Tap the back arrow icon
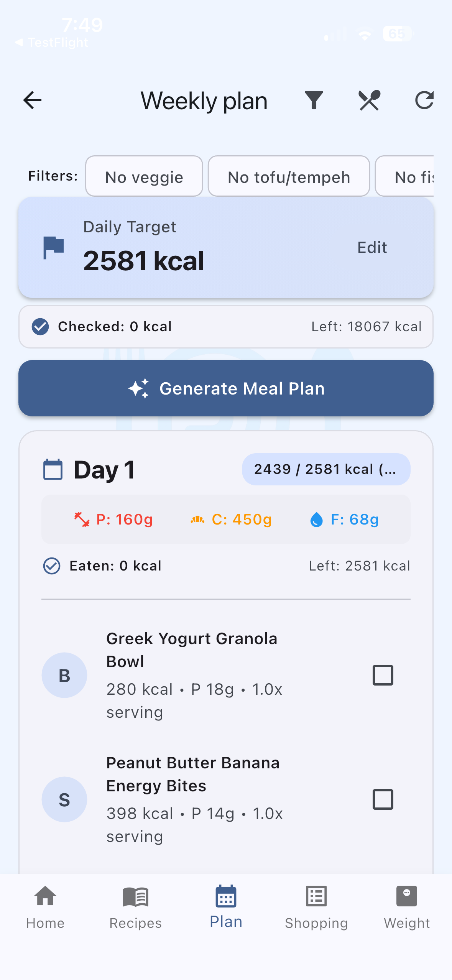 click(32, 100)
